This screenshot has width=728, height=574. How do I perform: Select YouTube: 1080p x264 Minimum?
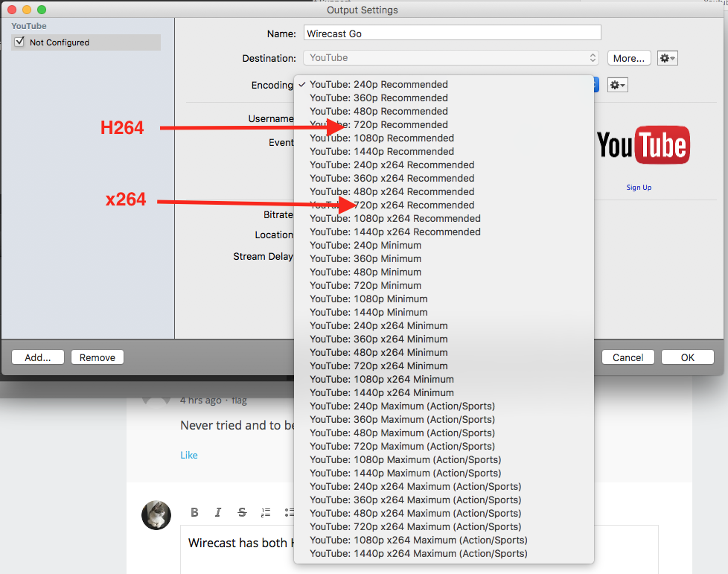click(444, 380)
